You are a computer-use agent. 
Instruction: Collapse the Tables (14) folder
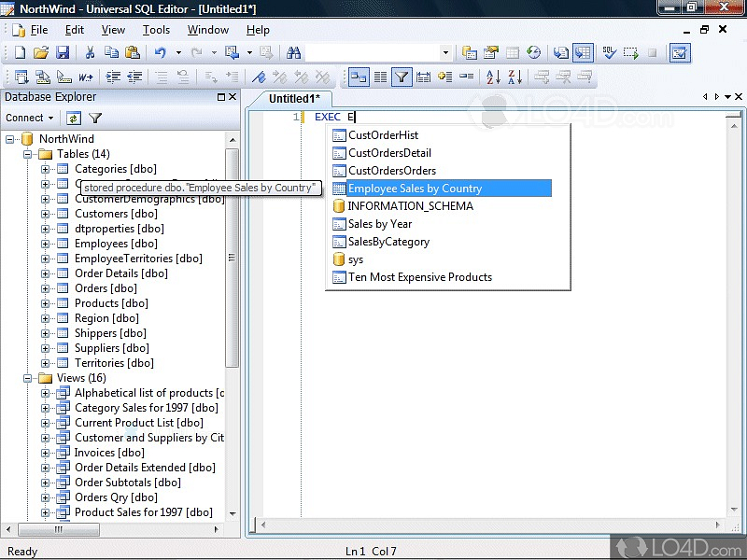(29, 154)
